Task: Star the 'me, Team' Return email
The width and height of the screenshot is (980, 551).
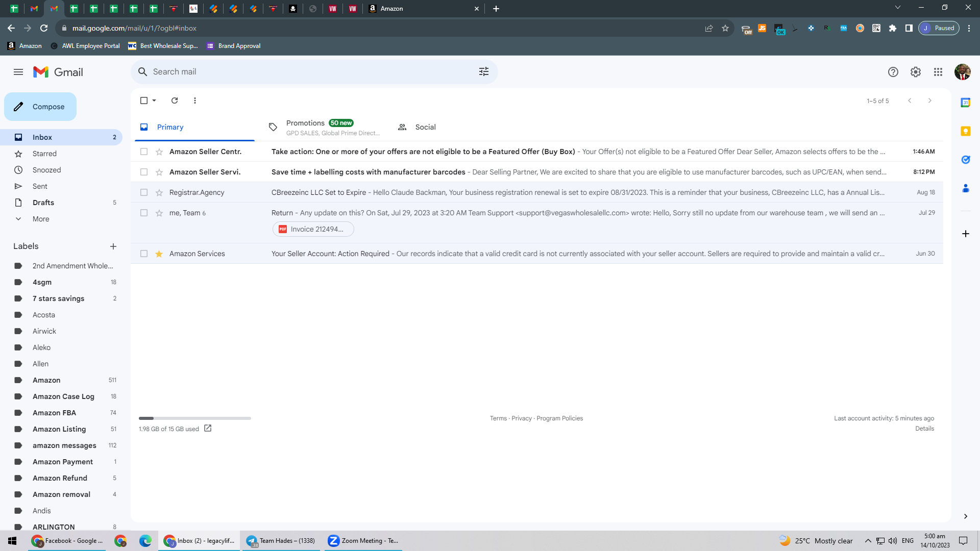Action: [x=159, y=213]
